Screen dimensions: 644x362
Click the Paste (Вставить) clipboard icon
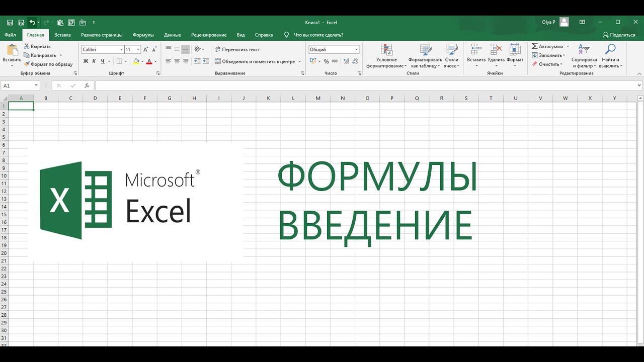(12, 50)
